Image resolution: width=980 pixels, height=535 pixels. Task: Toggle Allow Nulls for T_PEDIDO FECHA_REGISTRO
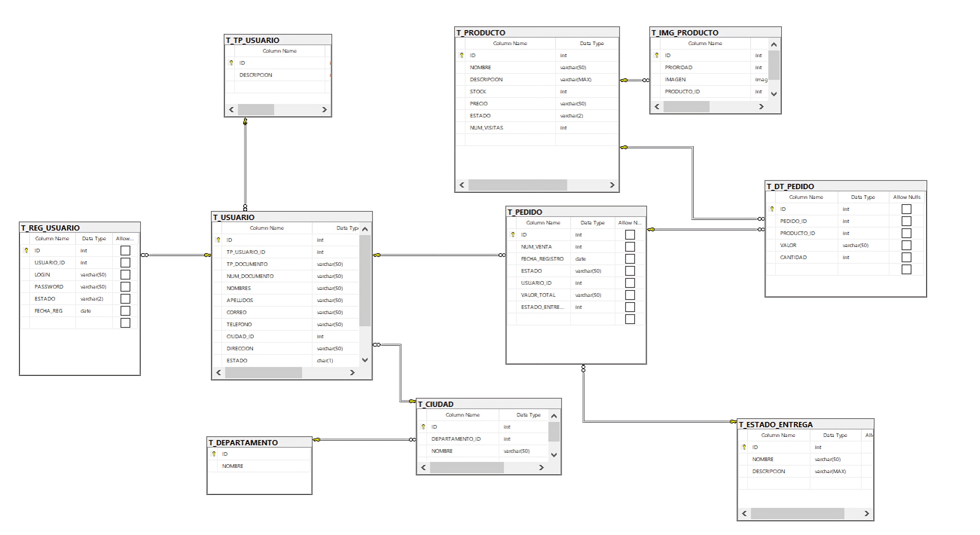[x=630, y=259]
